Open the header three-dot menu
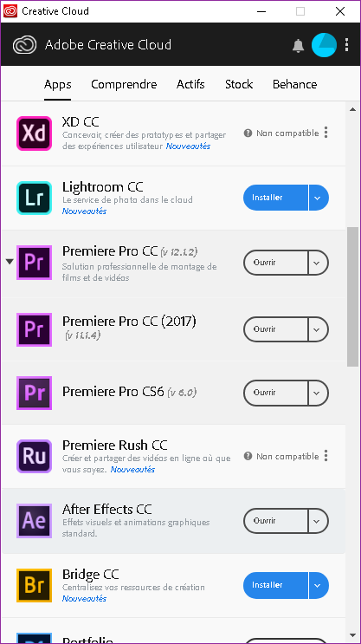 [x=347, y=45]
